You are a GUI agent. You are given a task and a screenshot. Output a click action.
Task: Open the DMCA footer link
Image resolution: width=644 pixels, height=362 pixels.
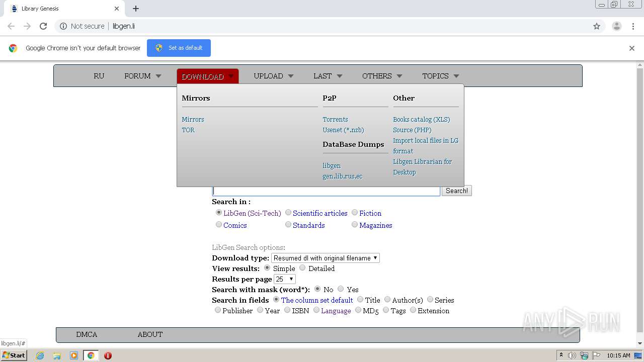pyautogui.click(x=87, y=334)
